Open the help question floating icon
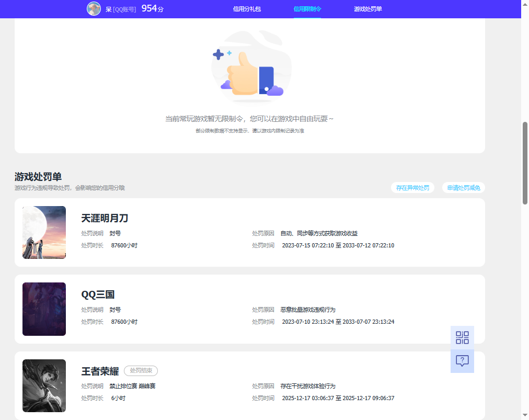The width and height of the screenshot is (529, 420). (462, 361)
